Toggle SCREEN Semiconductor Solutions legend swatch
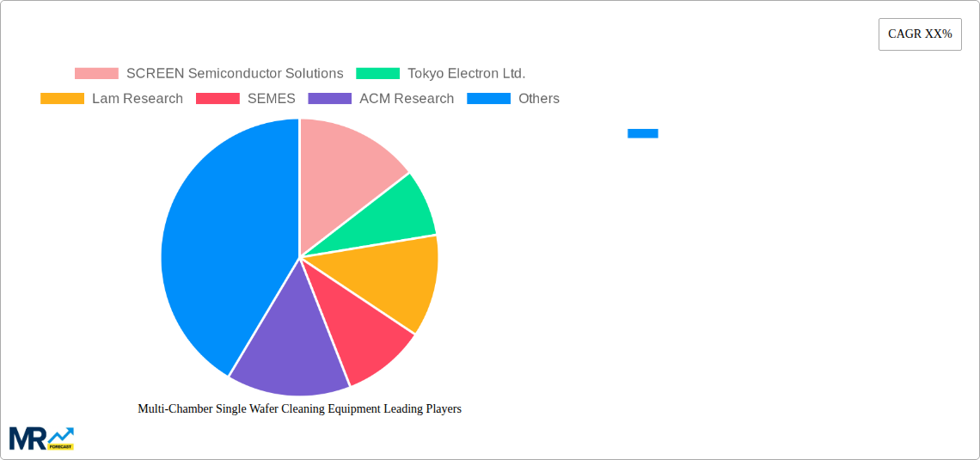The height and width of the screenshot is (460, 980). (96, 74)
